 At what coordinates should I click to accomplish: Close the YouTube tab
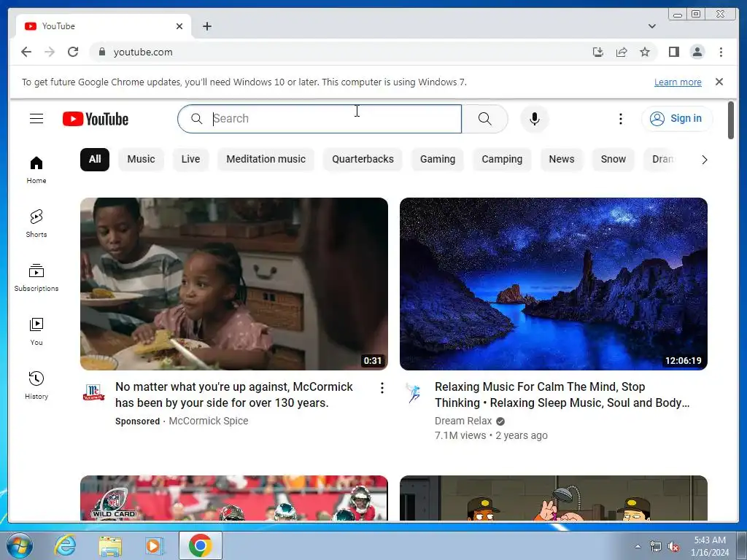click(x=179, y=26)
